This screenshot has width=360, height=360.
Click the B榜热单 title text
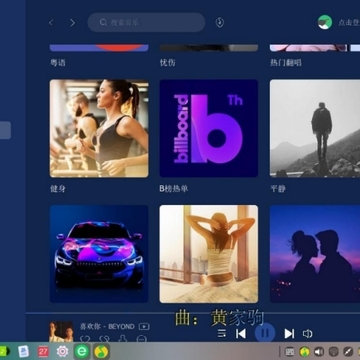coord(174,189)
